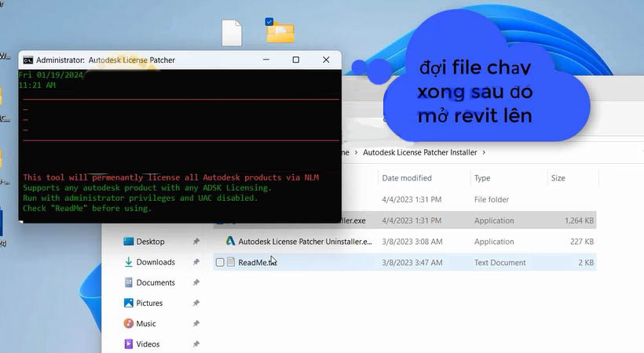This screenshot has width=644, height=353.
Task: Click the 11:21 AM time in console
Action: click(37, 86)
